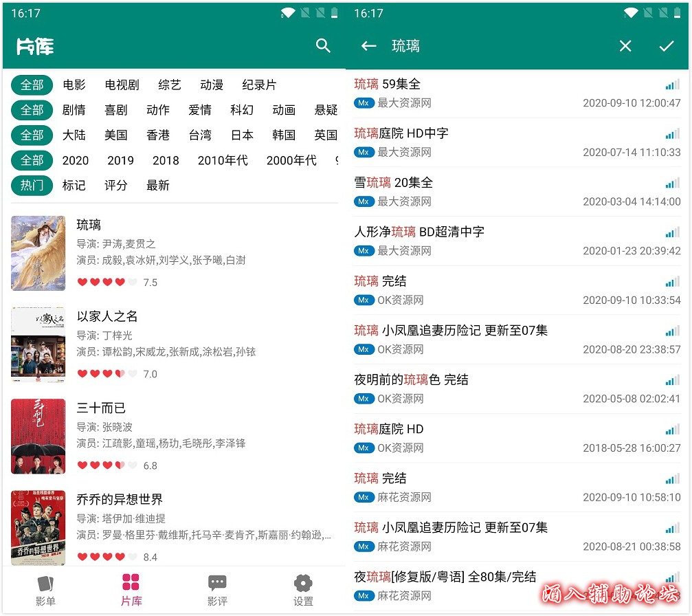Confirm the search with the checkmark icon
The height and width of the screenshot is (616, 692).
pos(667,46)
